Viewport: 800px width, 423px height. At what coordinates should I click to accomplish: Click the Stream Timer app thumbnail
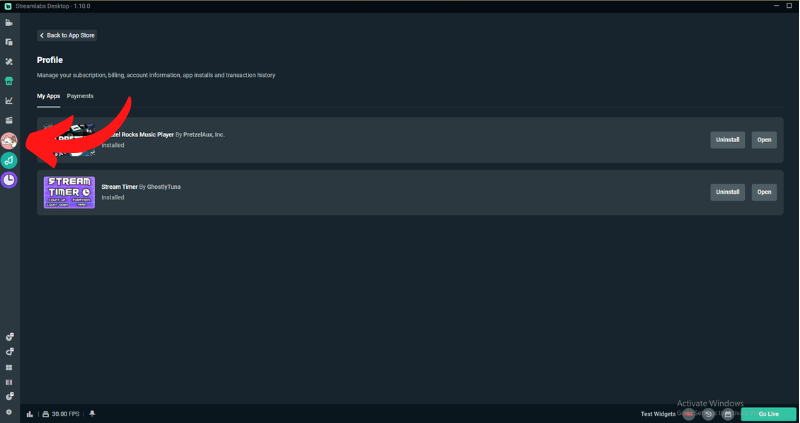point(69,192)
